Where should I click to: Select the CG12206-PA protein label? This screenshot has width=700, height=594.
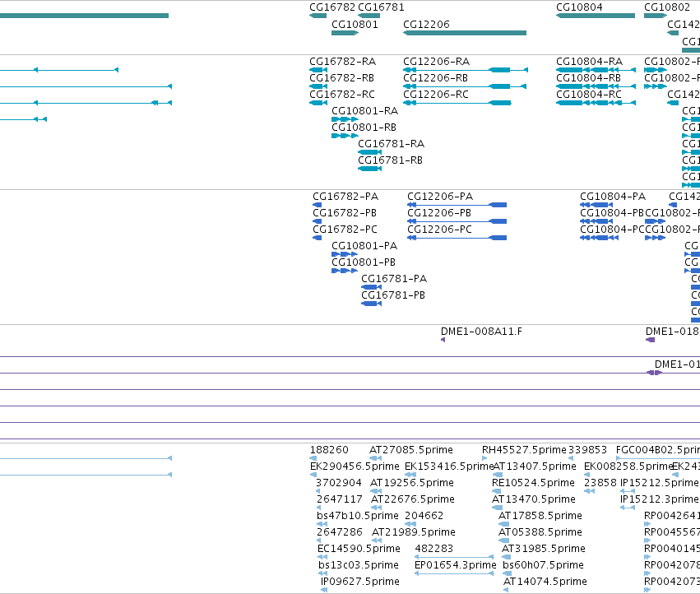click(440, 197)
